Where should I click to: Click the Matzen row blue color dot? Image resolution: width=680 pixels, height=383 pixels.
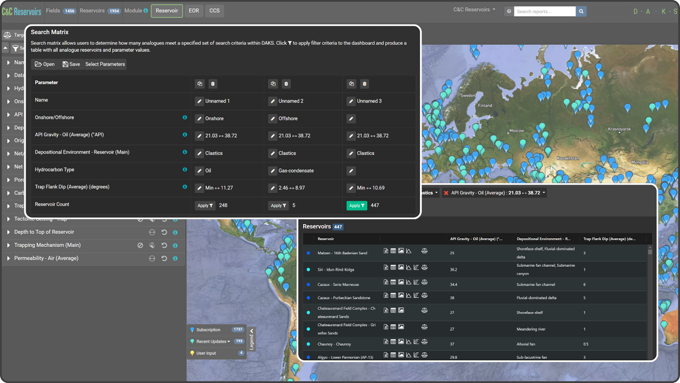pos(308,253)
